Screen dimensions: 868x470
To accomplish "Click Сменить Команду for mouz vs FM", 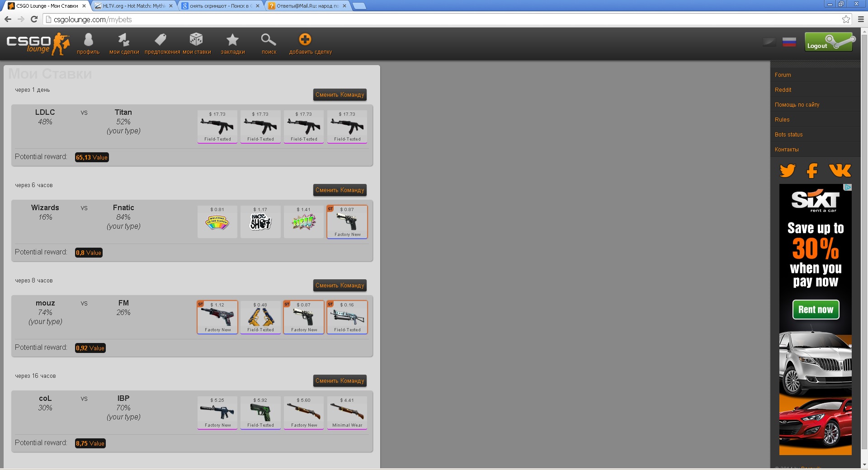I will click(x=340, y=286).
